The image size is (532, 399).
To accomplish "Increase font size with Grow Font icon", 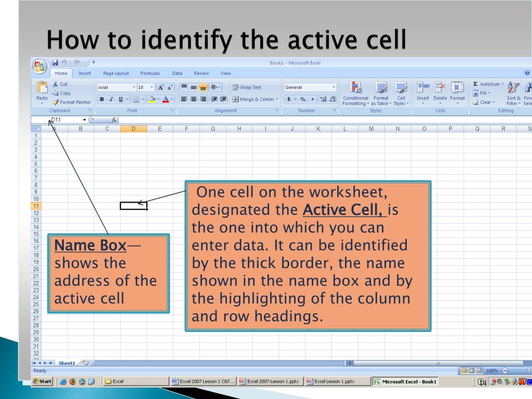I will click(x=161, y=87).
